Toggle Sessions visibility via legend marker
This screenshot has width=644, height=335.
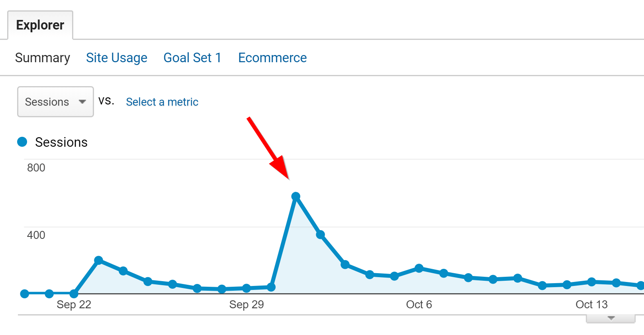click(x=22, y=142)
